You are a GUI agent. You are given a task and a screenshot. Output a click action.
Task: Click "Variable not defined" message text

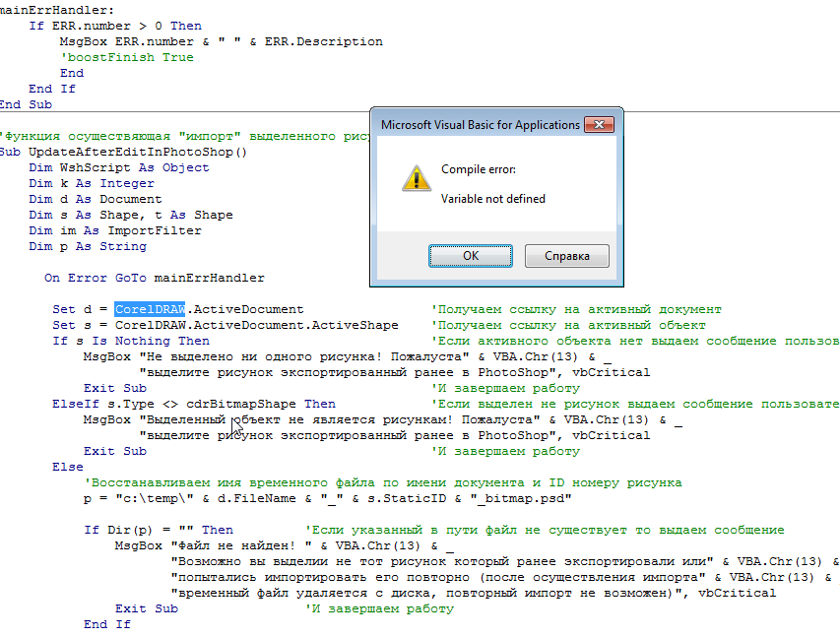click(492, 199)
